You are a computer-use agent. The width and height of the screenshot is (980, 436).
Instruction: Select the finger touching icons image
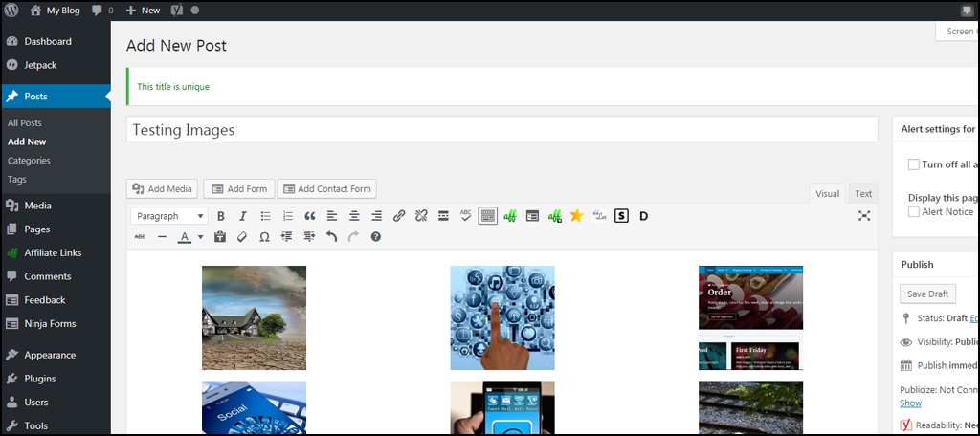[502, 318]
